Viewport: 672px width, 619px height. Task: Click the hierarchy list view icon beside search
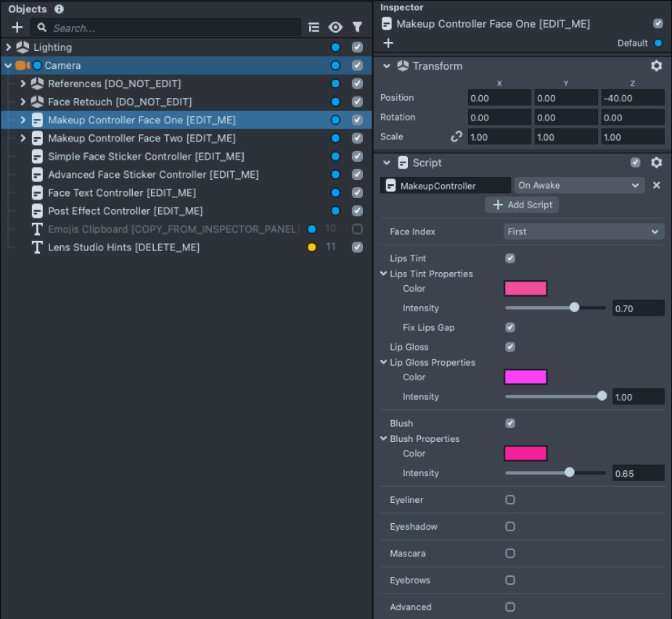[314, 28]
